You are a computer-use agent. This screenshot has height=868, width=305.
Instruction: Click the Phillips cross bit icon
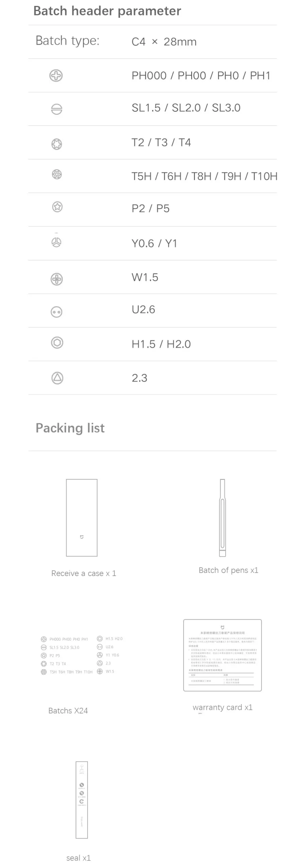point(56,75)
